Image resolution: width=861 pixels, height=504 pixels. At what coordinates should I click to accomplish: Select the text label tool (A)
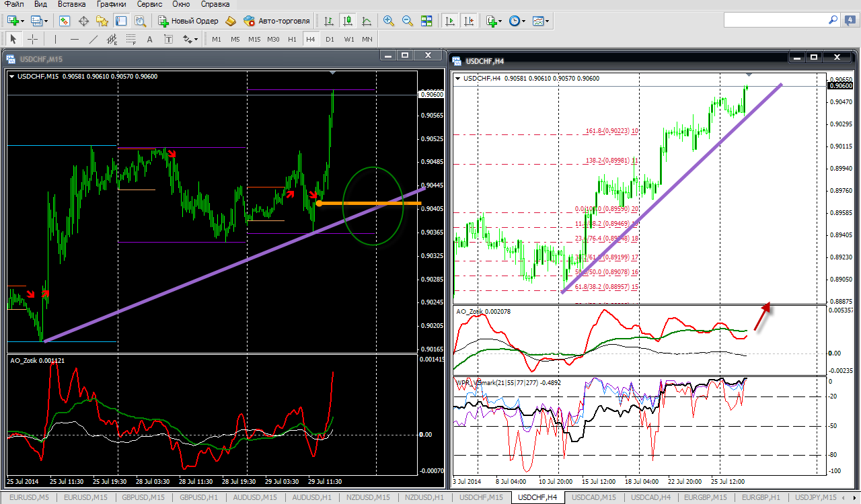pyautogui.click(x=150, y=39)
